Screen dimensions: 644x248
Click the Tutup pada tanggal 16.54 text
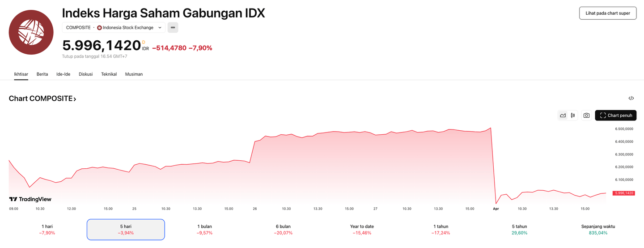tap(95, 56)
